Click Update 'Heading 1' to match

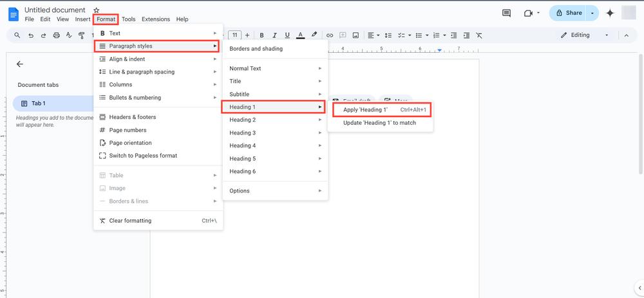click(x=381, y=123)
